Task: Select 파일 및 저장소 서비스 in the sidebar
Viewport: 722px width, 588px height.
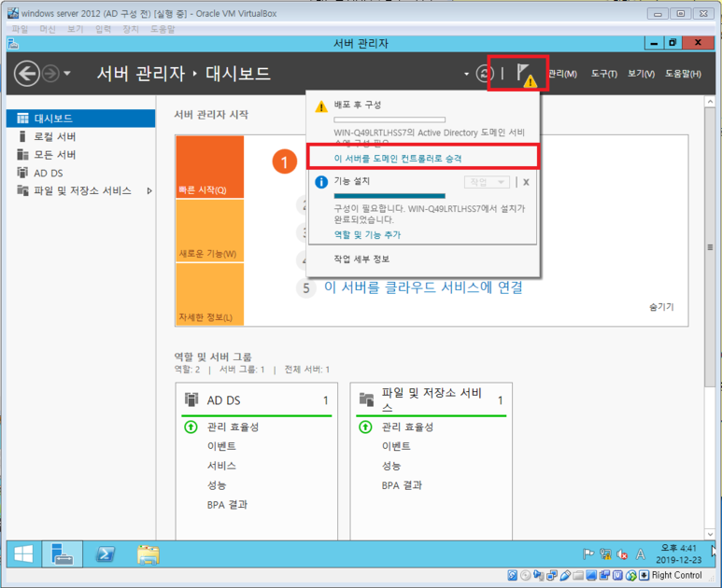Action: pyautogui.click(x=81, y=190)
